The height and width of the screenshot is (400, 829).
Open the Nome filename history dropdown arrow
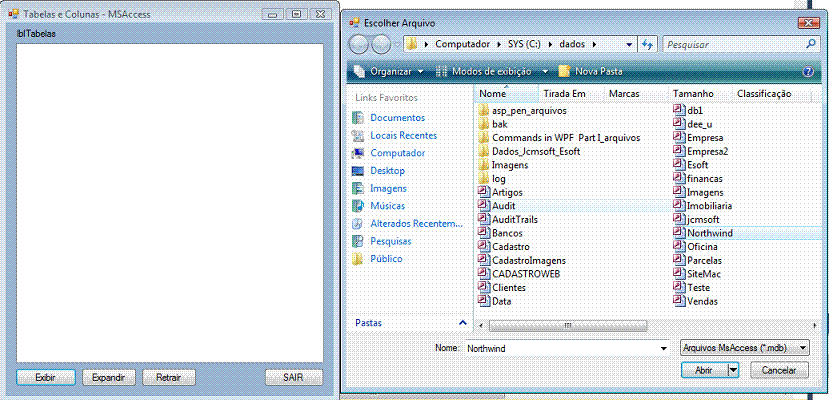[664, 349]
